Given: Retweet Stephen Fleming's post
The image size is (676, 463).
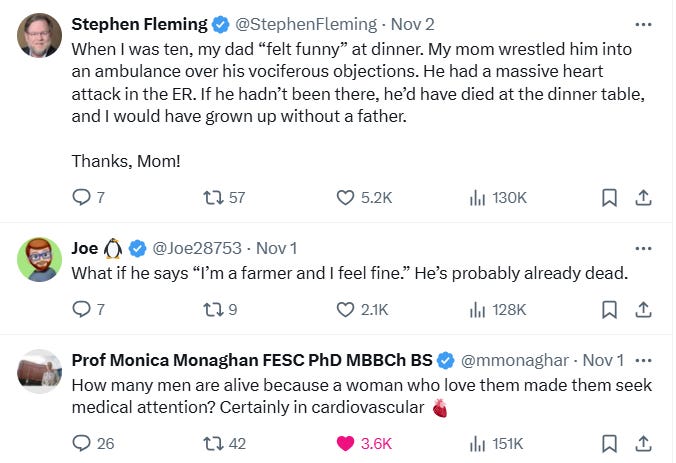Looking at the screenshot, I should pyautogui.click(x=212, y=198).
